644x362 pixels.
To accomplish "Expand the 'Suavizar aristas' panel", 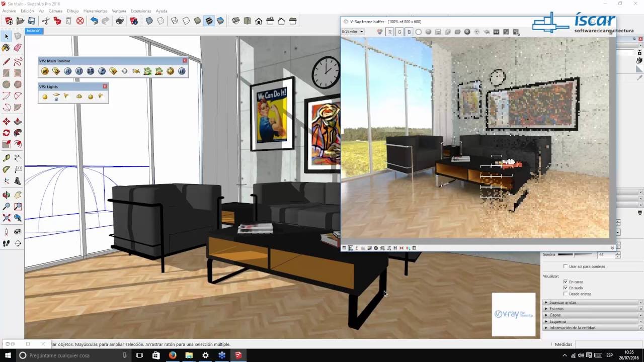I will (x=592, y=302).
